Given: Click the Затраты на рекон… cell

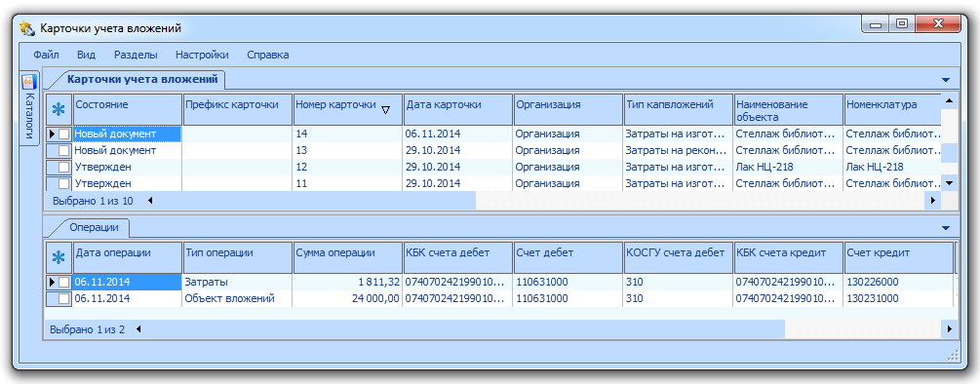Looking at the screenshot, I should point(678,150).
